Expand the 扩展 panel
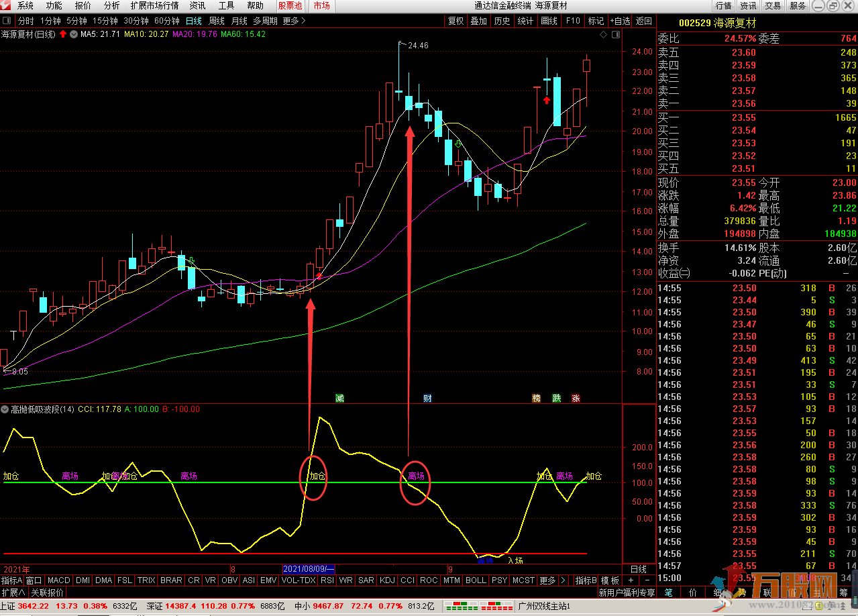This screenshot has height=616, width=858. [x=13, y=593]
